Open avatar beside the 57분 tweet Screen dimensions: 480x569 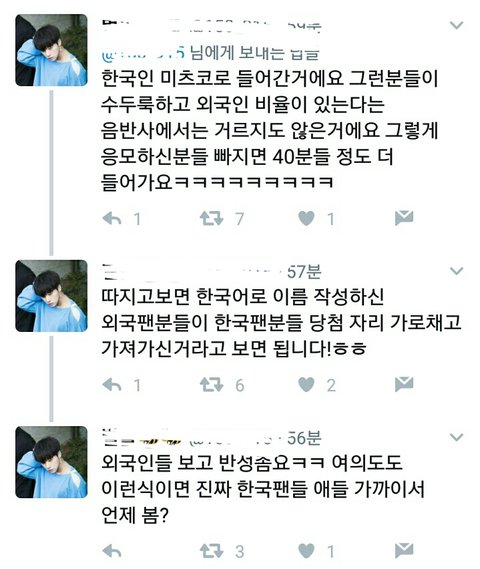click(x=51, y=296)
